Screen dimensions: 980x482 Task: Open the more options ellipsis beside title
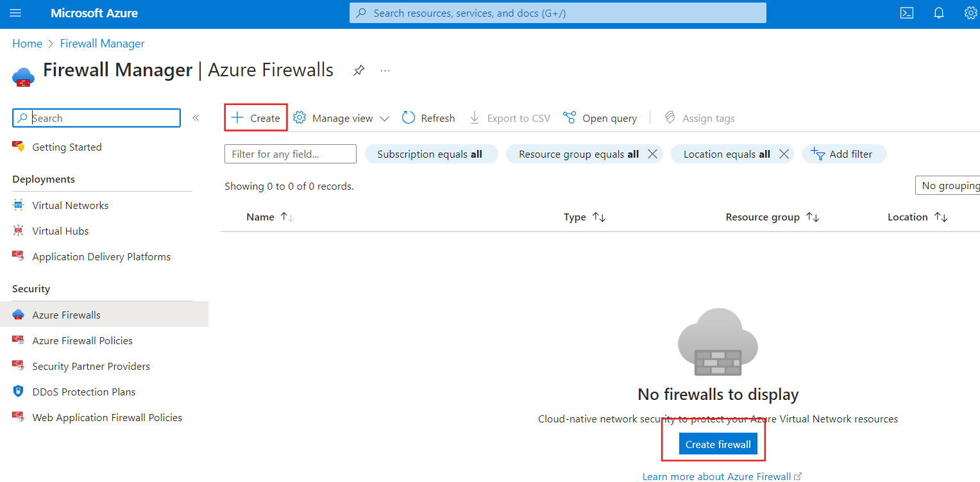[385, 71]
